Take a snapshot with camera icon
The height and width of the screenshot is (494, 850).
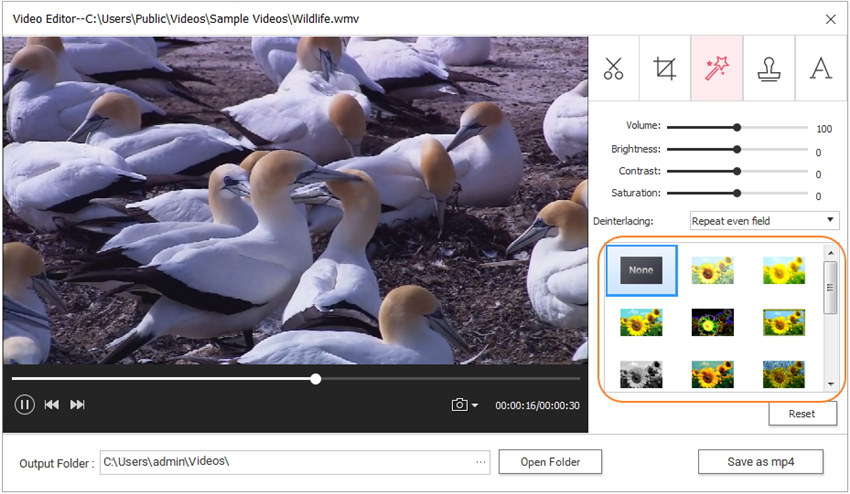459,405
